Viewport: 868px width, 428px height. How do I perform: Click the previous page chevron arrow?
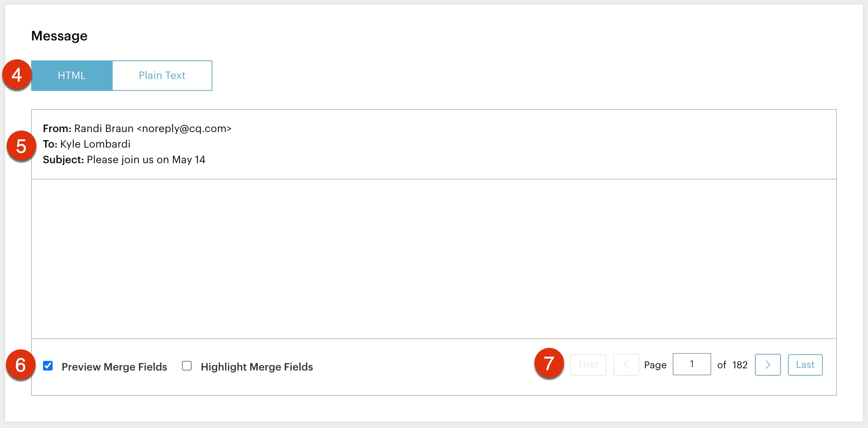click(x=626, y=365)
